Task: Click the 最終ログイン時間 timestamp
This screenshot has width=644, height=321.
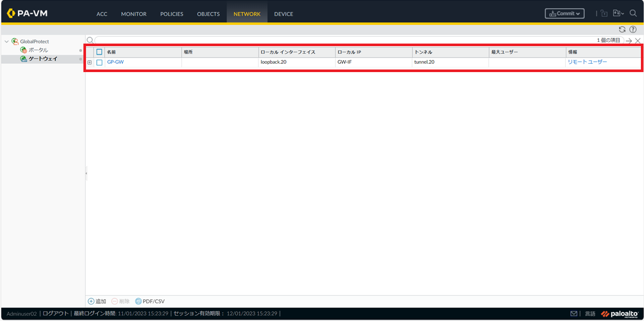Action: point(121,314)
